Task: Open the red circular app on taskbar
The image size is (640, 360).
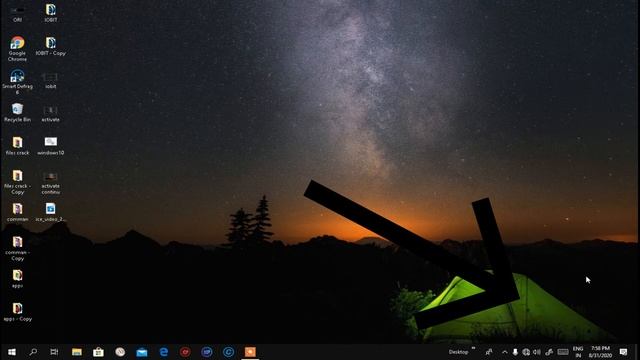Action: (x=185, y=352)
